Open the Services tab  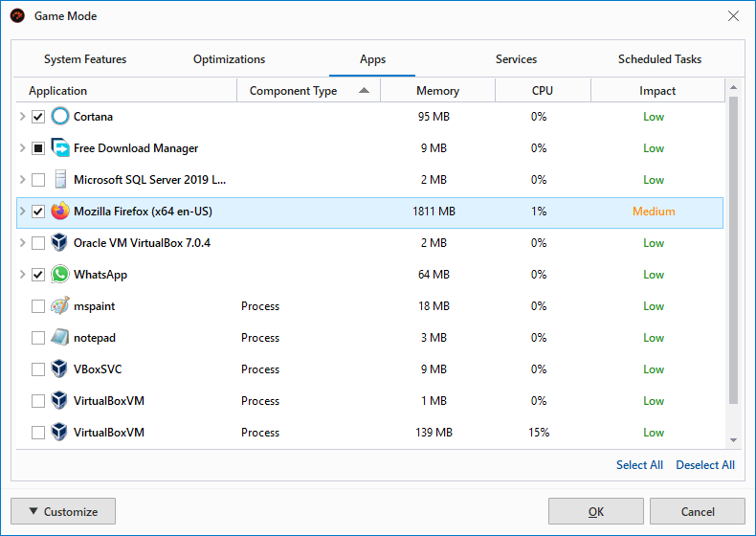[x=516, y=59]
